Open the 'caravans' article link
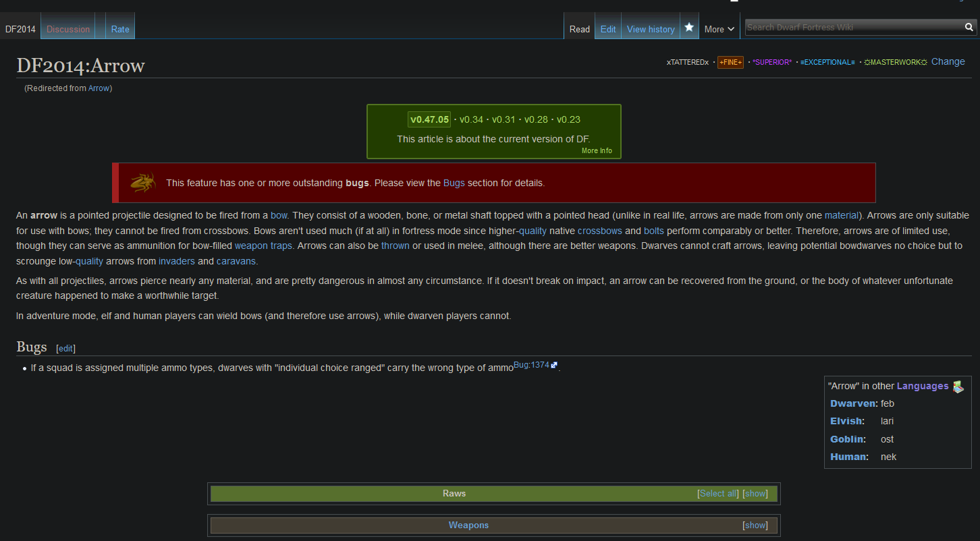This screenshot has height=541, width=980. [236, 261]
